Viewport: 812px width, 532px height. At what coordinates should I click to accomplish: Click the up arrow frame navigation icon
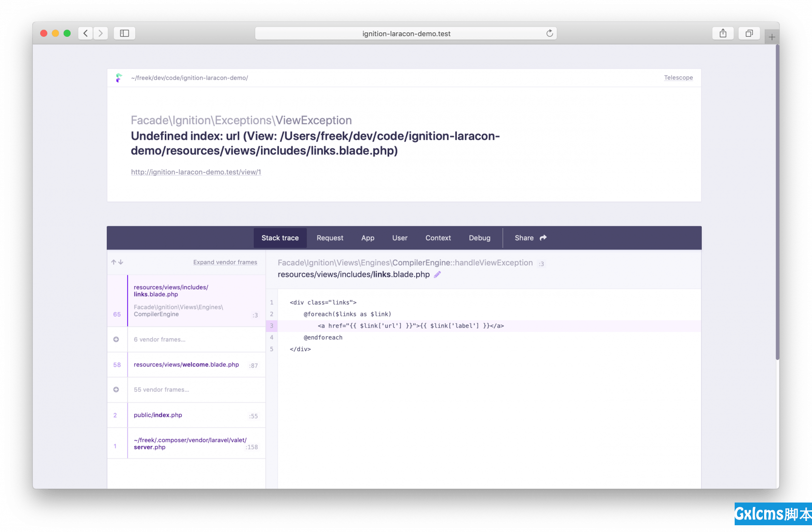(114, 262)
